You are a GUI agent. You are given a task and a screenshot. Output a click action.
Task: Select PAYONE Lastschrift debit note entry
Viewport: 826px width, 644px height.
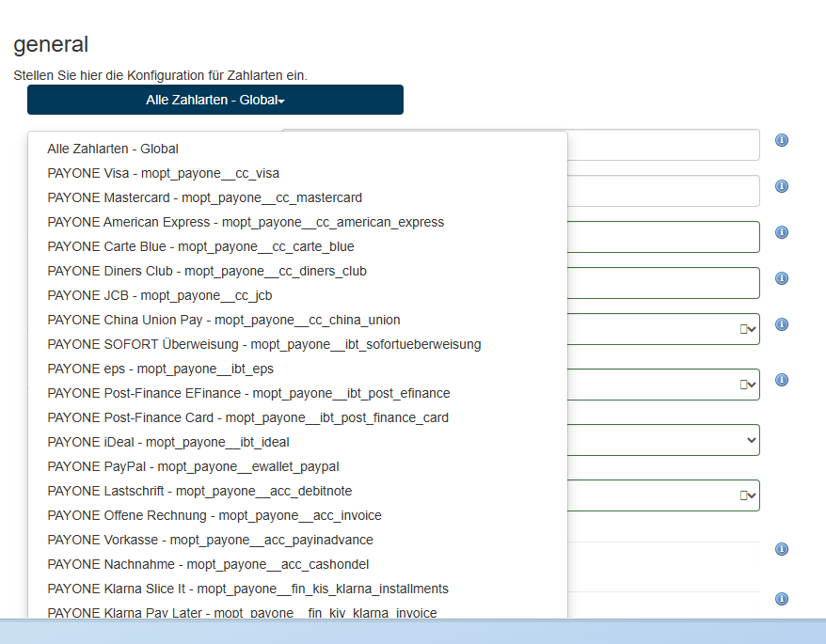199,491
